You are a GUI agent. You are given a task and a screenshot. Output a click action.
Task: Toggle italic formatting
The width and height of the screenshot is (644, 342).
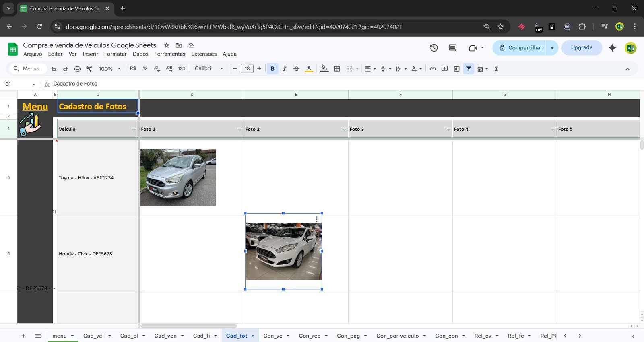(x=285, y=69)
